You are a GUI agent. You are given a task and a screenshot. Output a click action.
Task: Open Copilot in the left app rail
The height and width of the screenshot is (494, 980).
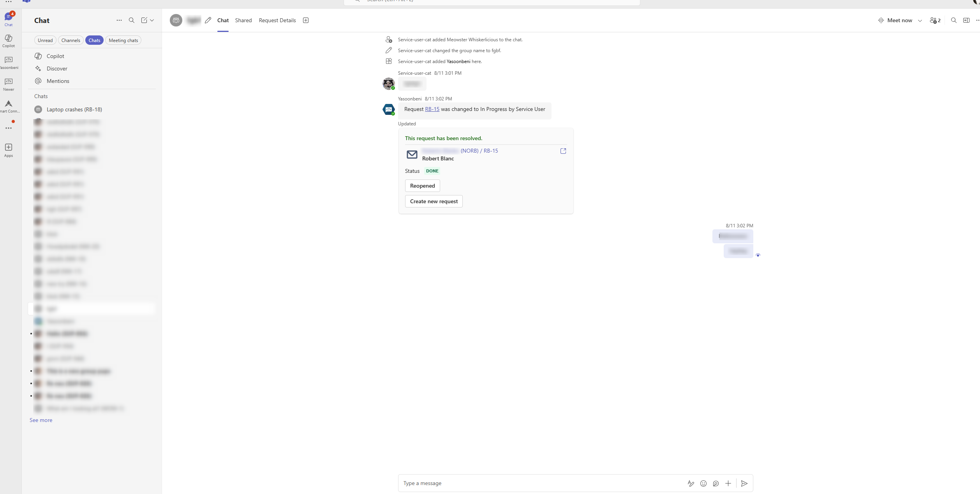[9, 40]
